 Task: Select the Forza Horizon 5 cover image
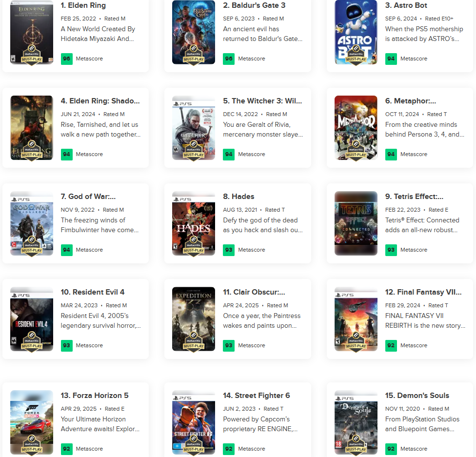click(x=32, y=422)
